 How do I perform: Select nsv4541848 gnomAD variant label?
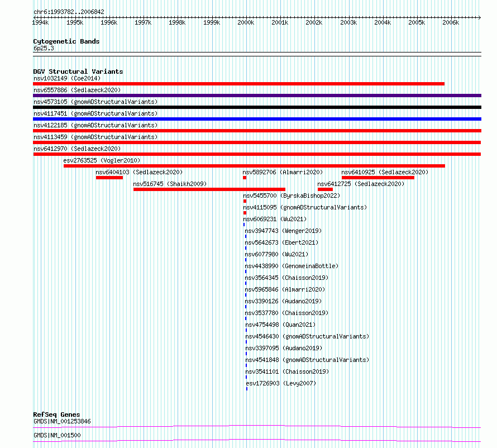pos(307,360)
